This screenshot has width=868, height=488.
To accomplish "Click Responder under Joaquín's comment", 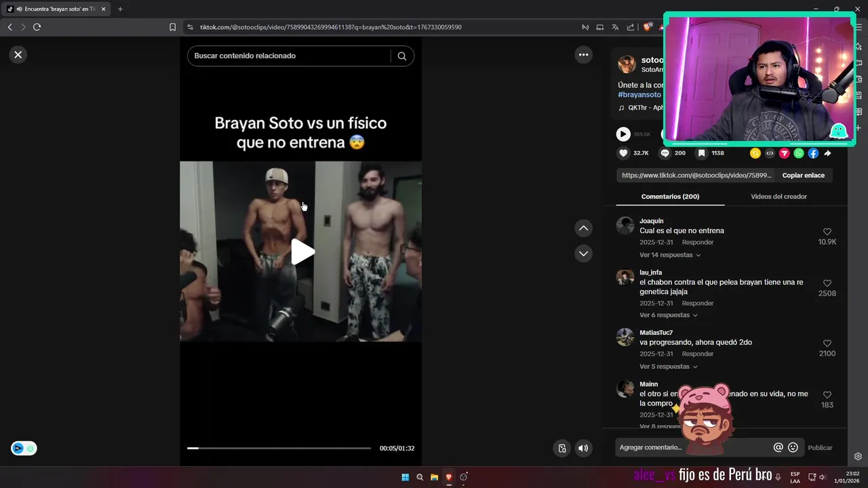I will (x=698, y=243).
